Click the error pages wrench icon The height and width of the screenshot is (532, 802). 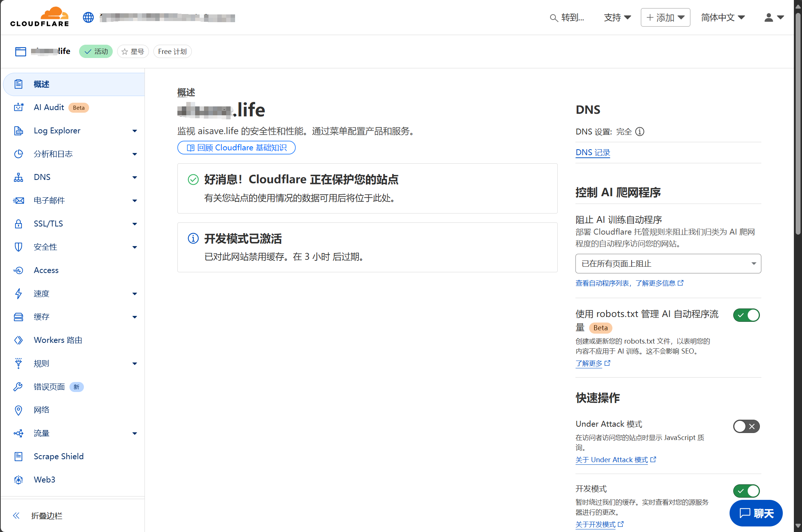[18, 387]
